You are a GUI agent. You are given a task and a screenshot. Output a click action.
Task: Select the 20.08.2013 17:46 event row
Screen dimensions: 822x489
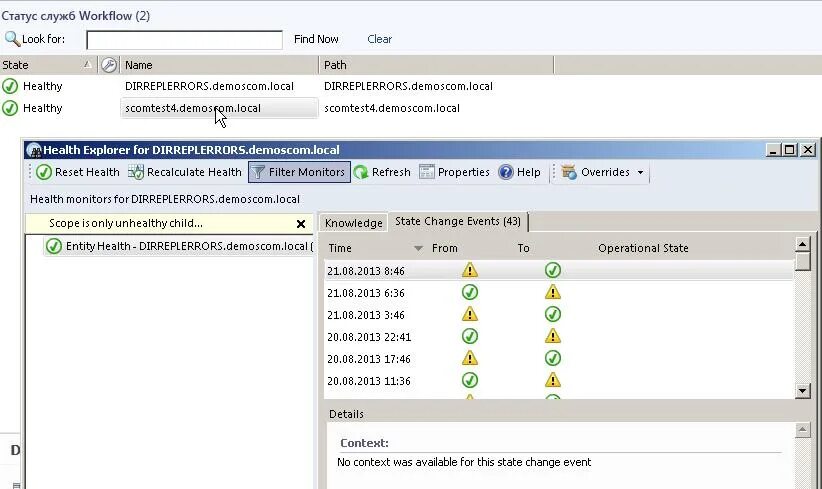pyautogui.click(x=559, y=358)
